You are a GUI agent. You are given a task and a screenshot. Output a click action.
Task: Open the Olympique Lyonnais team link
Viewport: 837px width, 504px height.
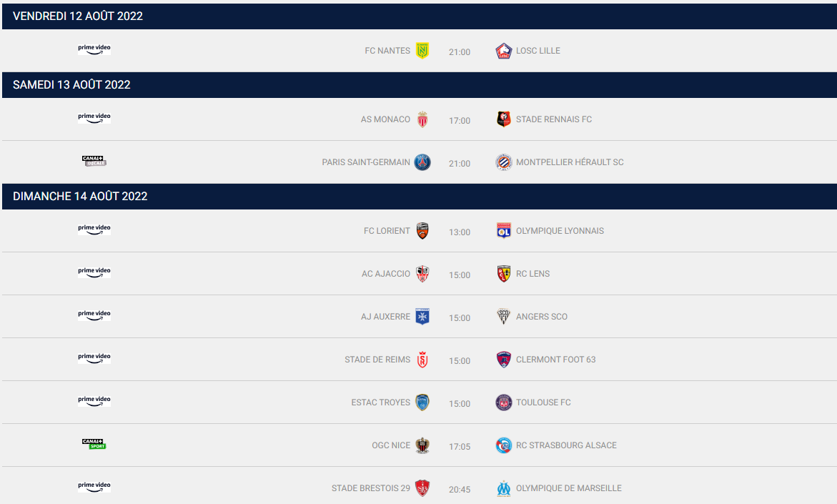click(x=560, y=231)
